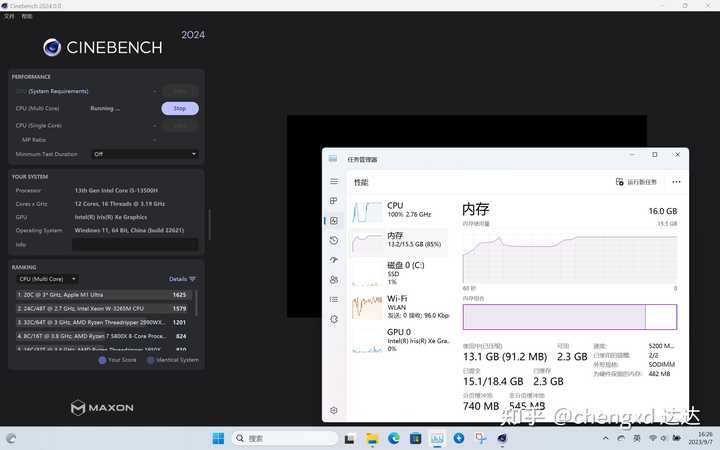Click Cinebench panel vertical scrollbar handle
This screenshot has width=720, height=450.
coord(210,225)
